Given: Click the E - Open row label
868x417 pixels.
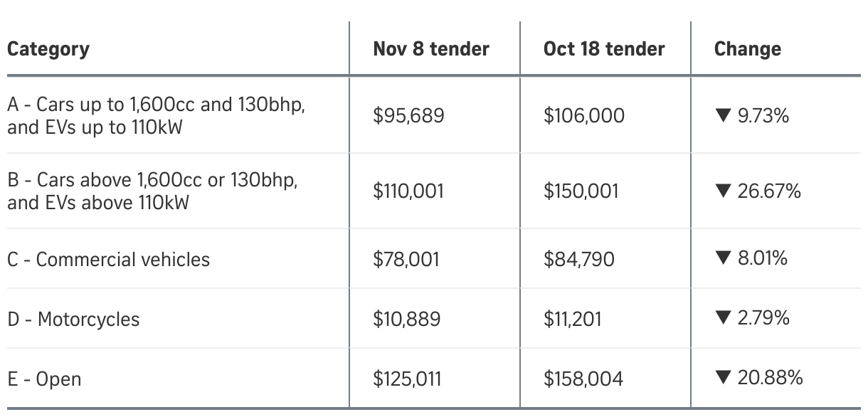Looking at the screenshot, I should [x=44, y=379].
